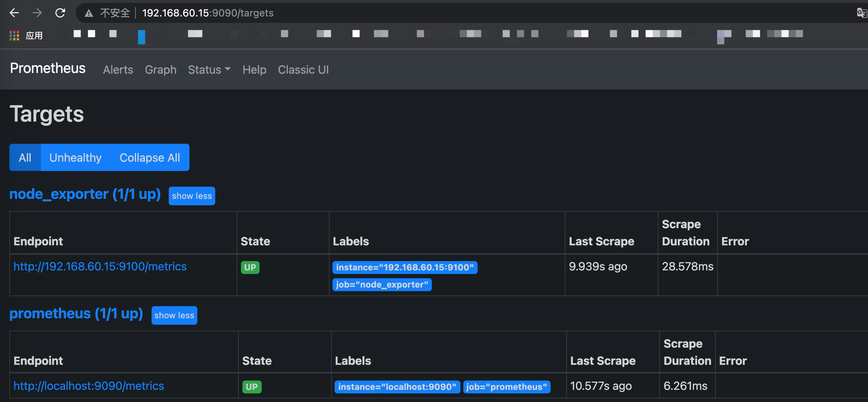The width and height of the screenshot is (868, 402).
Task: Open the Alerts menu item
Action: (x=118, y=69)
